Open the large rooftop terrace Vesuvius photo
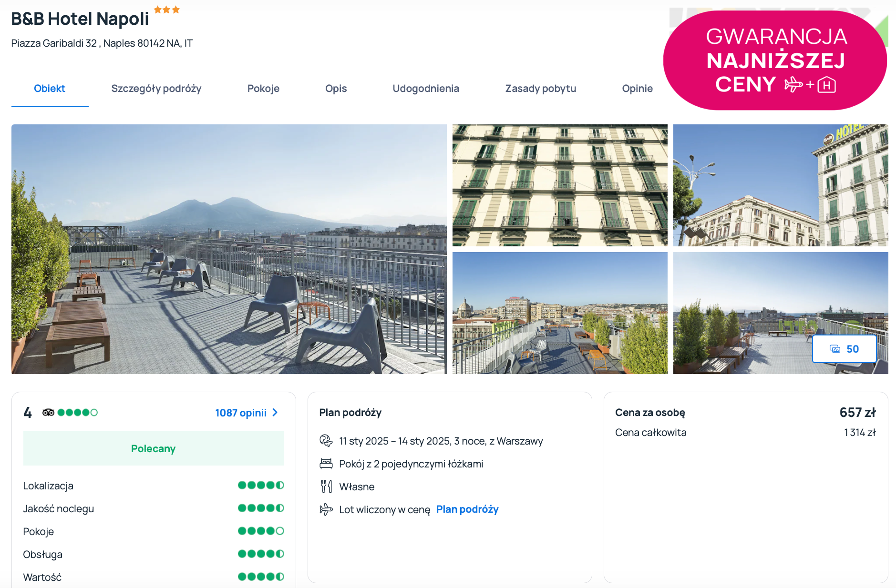896x588 pixels. (x=229, y=249)
